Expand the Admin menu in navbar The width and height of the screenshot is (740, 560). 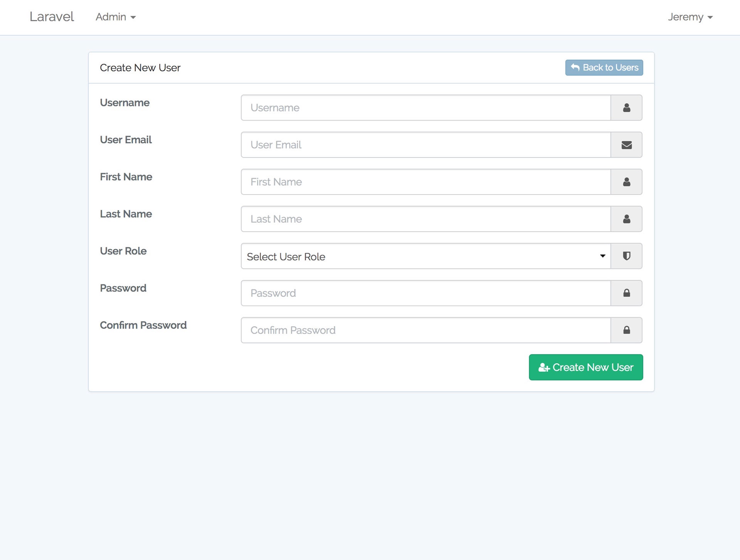click(x=115, y=17)
